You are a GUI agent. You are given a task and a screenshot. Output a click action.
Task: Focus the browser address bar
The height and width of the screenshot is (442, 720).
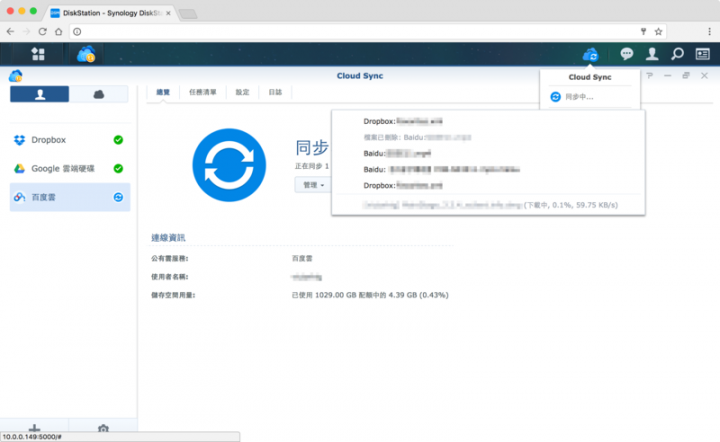pyautogui.click(x=358, y=32)
